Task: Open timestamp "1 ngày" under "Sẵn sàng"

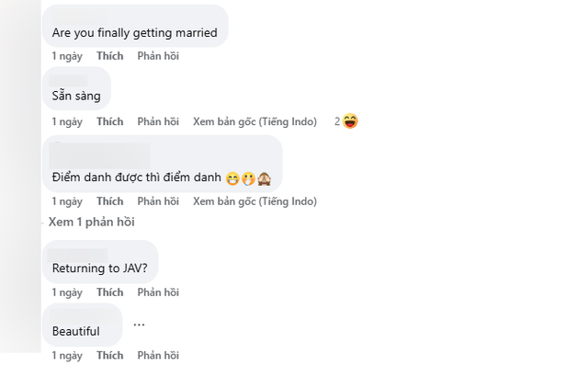Action: coord(67,121)
